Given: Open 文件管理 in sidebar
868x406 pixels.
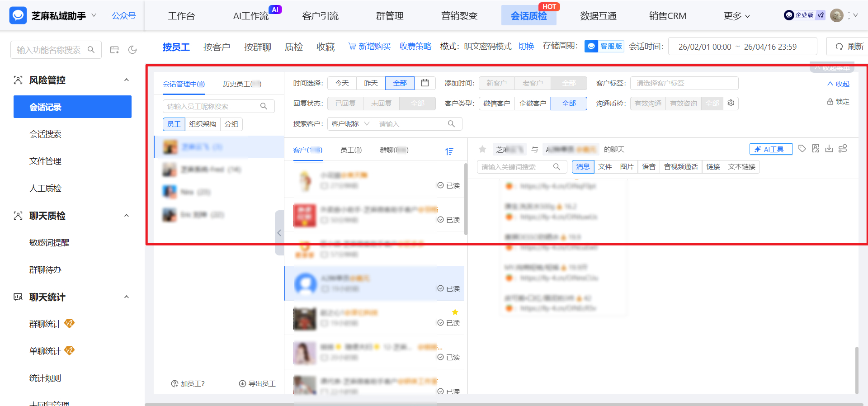Looking at the screenshot, I should pos(45,161).
